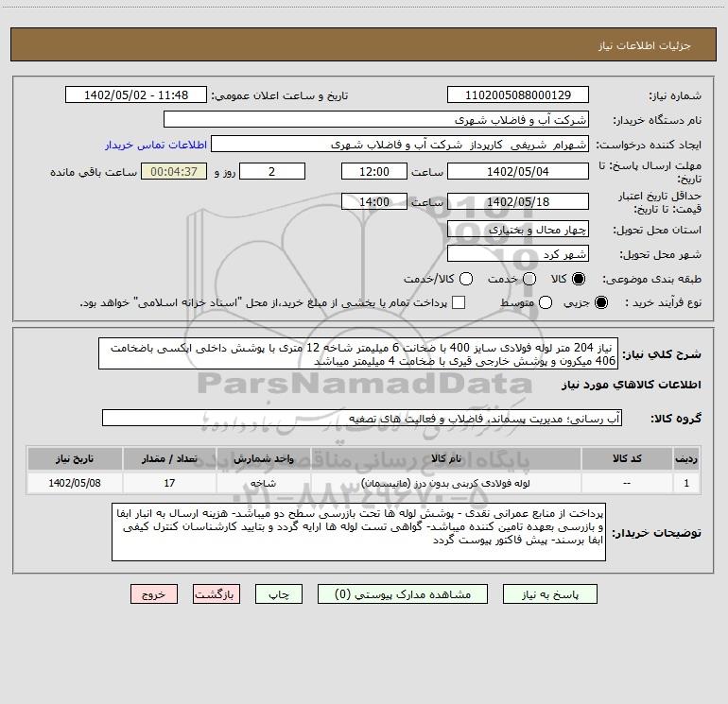Click the خروج exit button

coord(154,594)
